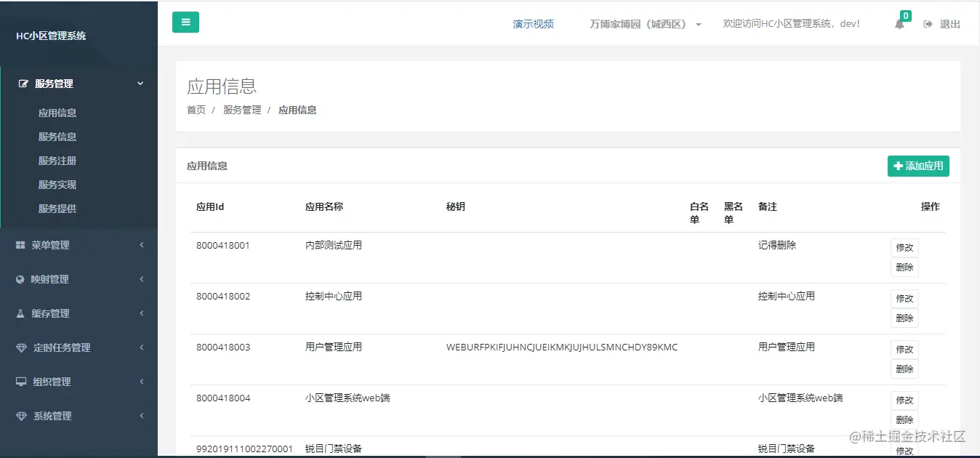Click 删除 for 用户管理应用 row

pos(904,369)
